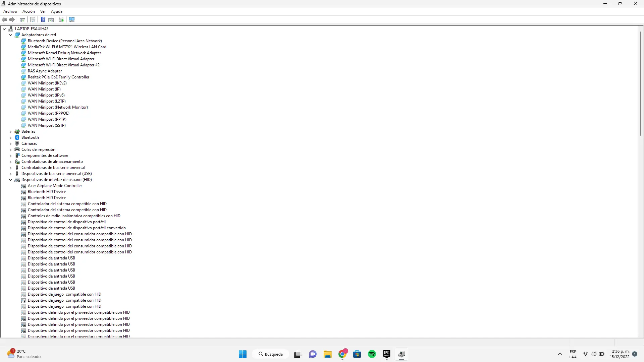Click show/hide console tree toolbar icon
This screenshot has width=644, height=362.
(22, 20)
